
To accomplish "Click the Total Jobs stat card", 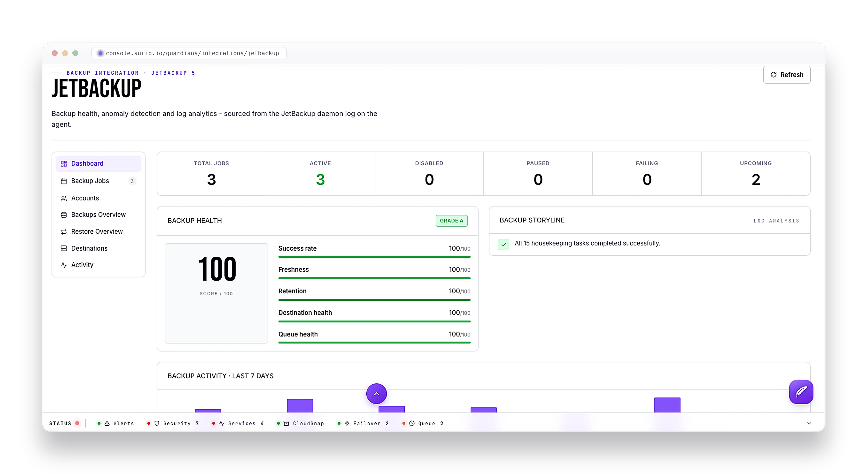I will (212, 174).
